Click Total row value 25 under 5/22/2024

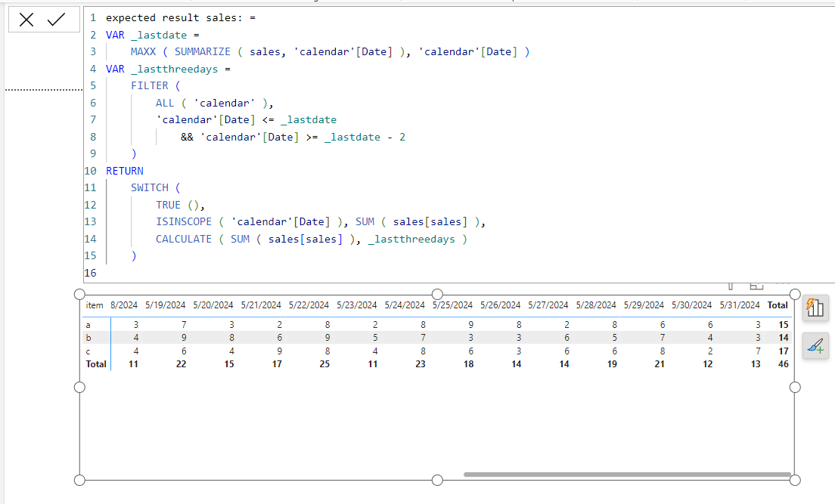324,364
